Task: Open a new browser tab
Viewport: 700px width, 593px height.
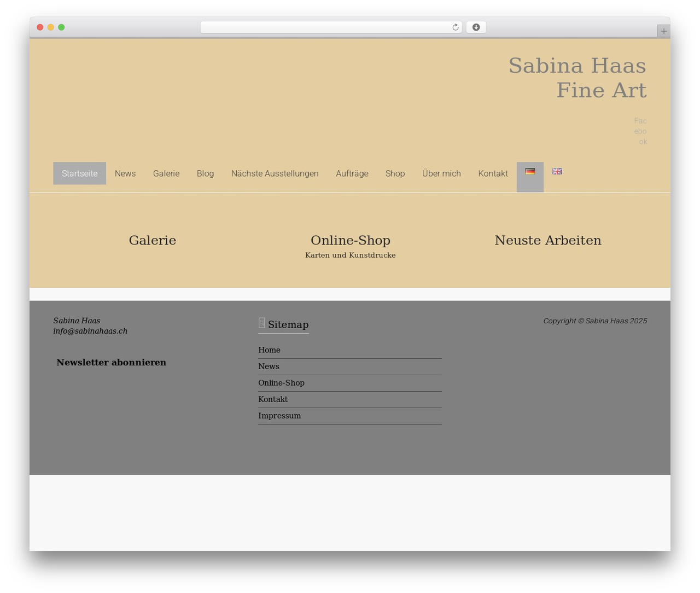Action: (663, 31)
